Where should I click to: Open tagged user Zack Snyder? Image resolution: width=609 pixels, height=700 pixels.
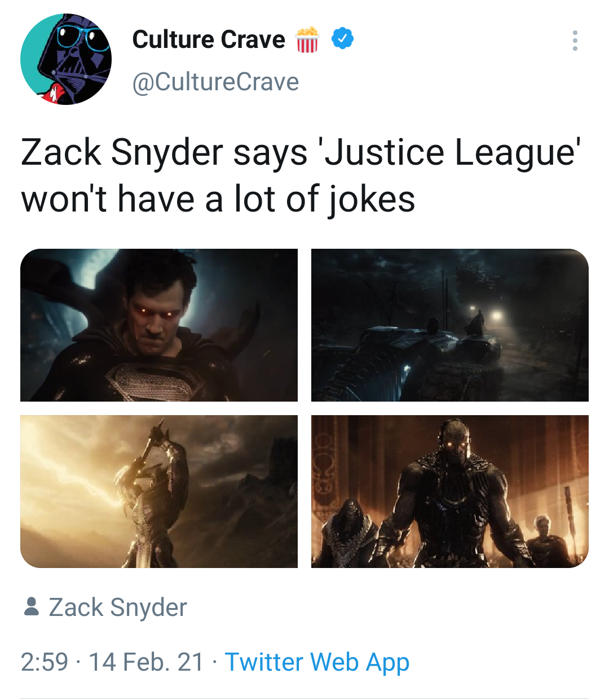[118, 607]
